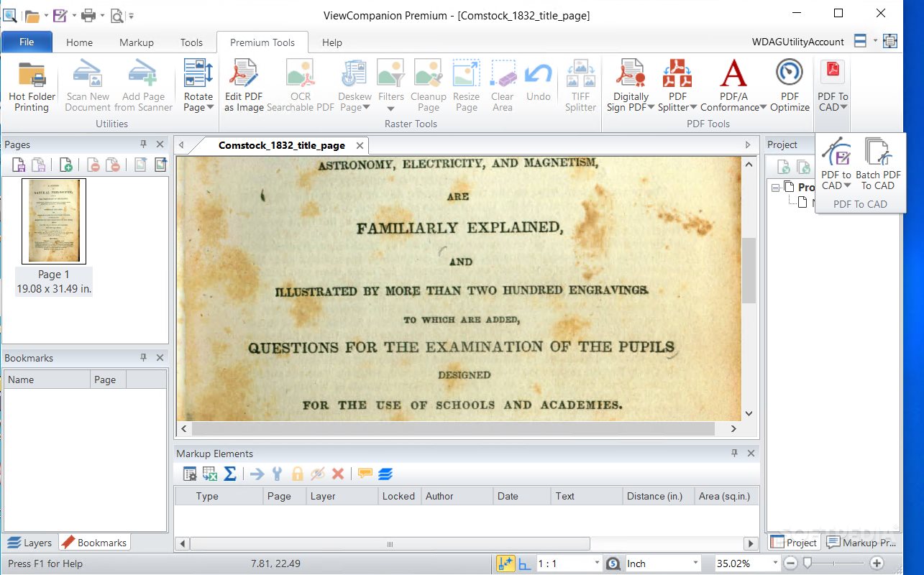Toggle the ortho angle icon in status bar
The width and height of the screenshot is (924, 575).
[x=525, y=564]
